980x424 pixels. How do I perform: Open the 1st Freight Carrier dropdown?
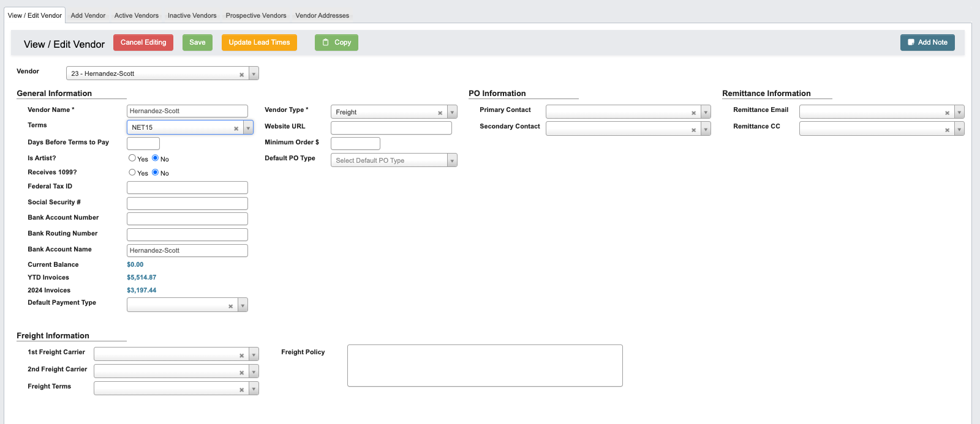[254, 354]
